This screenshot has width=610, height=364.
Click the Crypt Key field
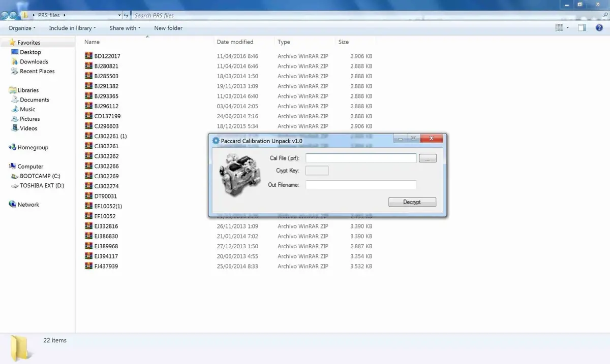(317, 171)
